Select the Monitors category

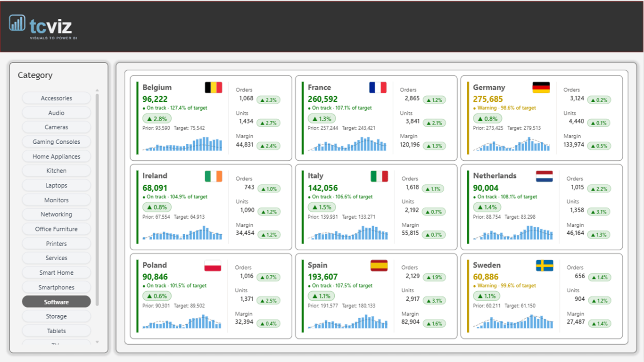pos(57,200)
